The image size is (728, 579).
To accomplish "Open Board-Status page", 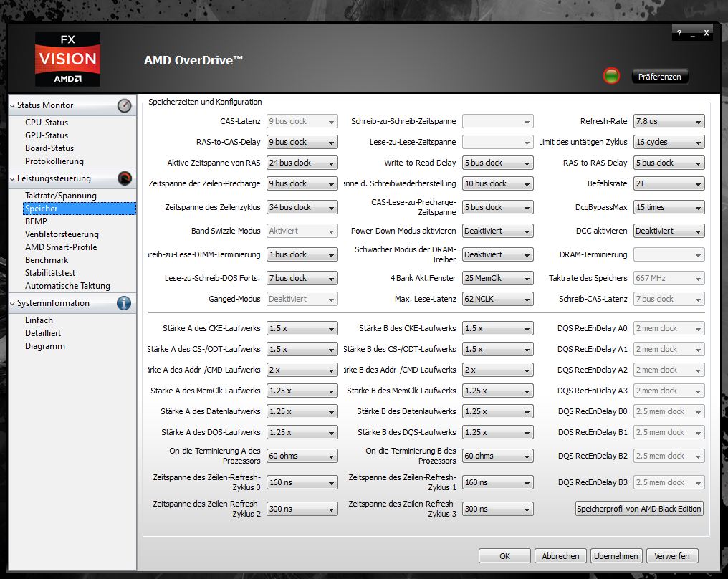I will pos(49,148).
